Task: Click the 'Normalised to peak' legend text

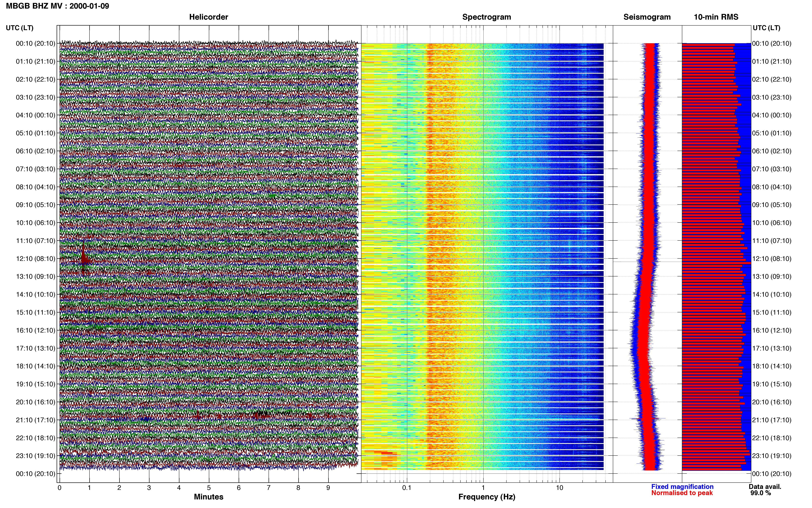Action: (682, 493)
